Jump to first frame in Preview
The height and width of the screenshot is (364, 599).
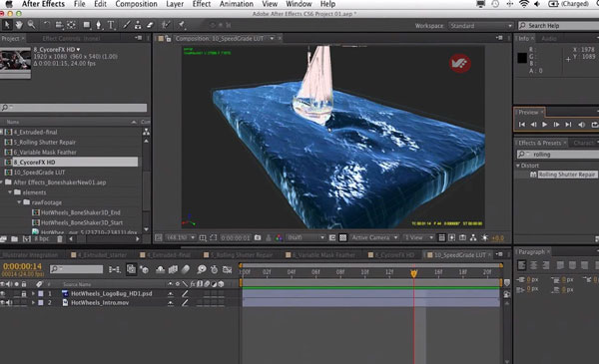point(522,125)
